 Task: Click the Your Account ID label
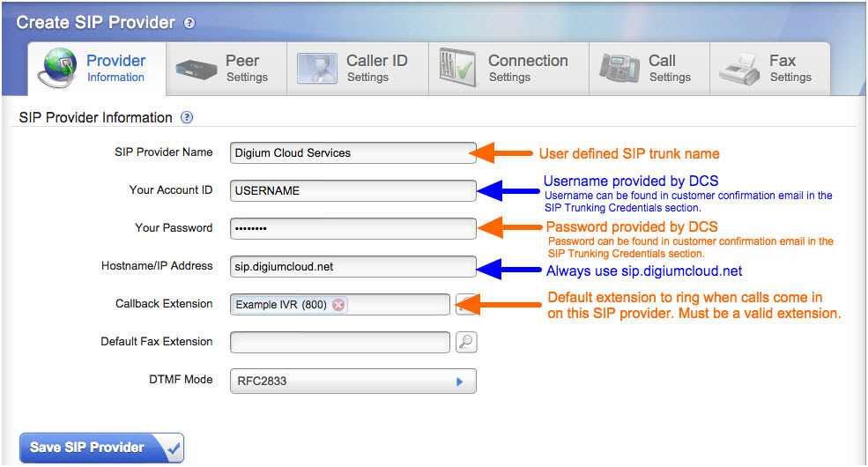tap(170, 189)
